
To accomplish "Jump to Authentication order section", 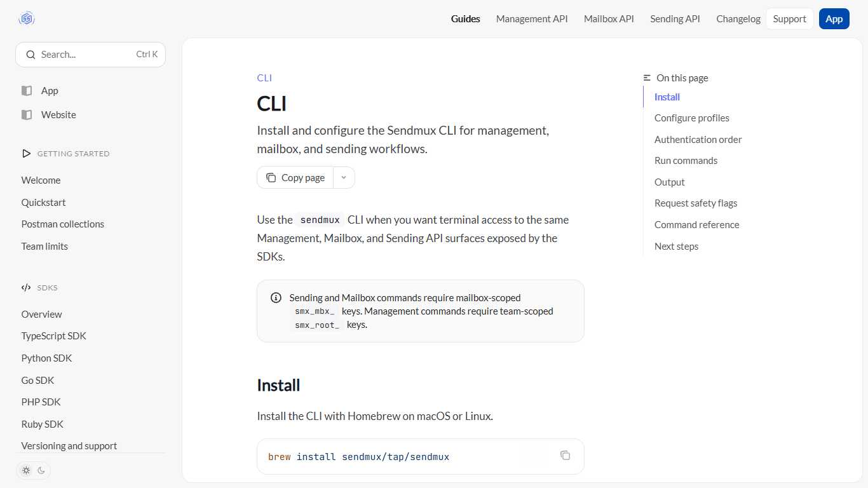I will tap(698, 140).
